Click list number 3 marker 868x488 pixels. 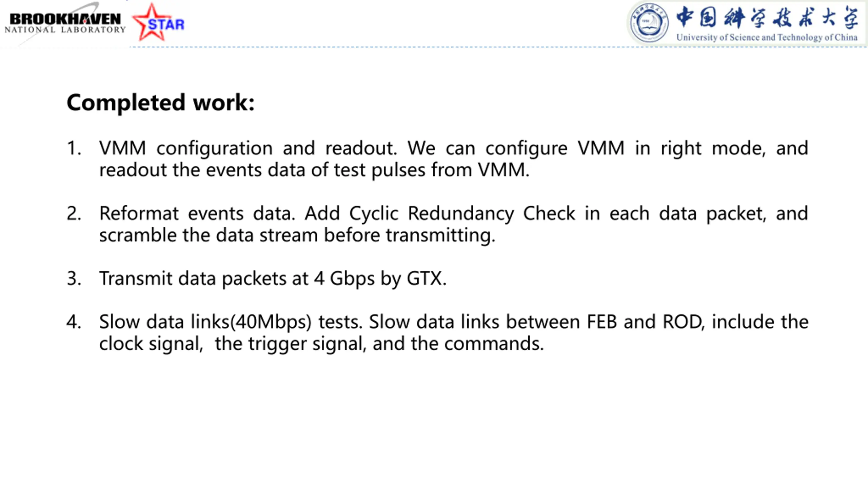coord(74,279)
